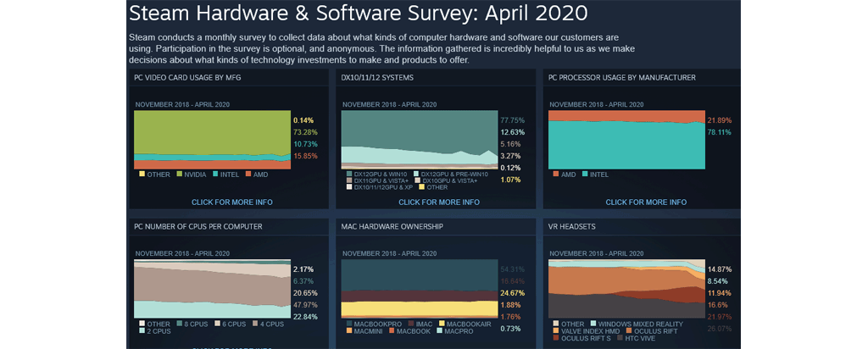The height and width of the screenshot is (349, 868).
Task: Click the DX12GPU & PRE-WIN10 legend swatch
Action: coord(415,174)
